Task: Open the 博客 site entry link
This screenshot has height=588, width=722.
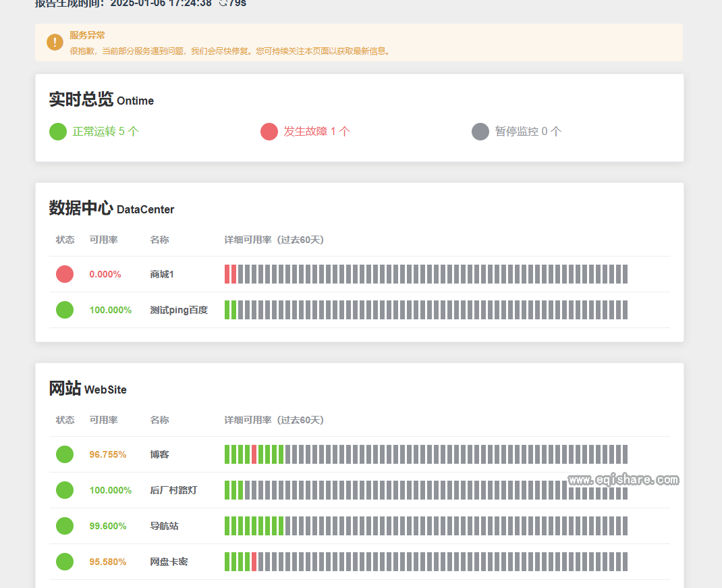Action: pyautogui.click(x=159, y=454)
